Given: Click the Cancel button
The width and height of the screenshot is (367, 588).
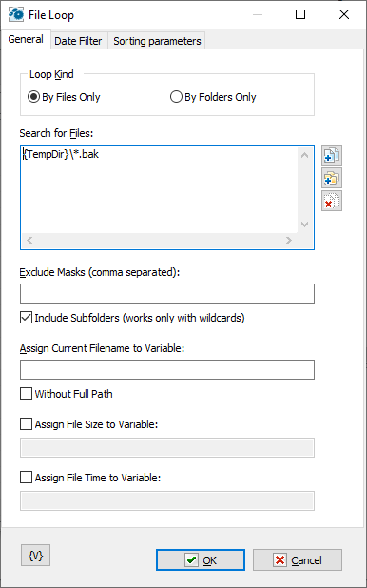Looking at the screenshot, I should 298,560.
